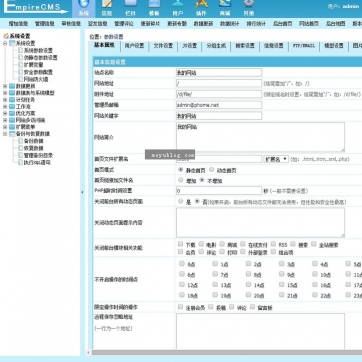Image resolution: width=362 pixels, height=362 pixels.
Task: Open the 系统 globe icon in the top navigation
Action: tap(84, 4)
